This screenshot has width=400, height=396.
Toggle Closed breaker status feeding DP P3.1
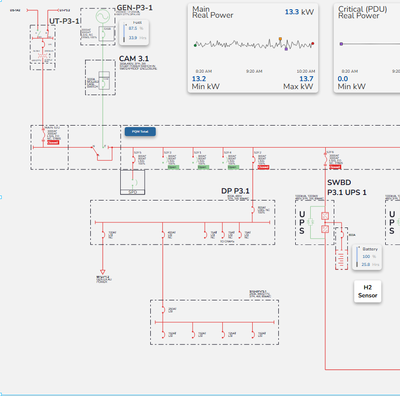point(263,167)
